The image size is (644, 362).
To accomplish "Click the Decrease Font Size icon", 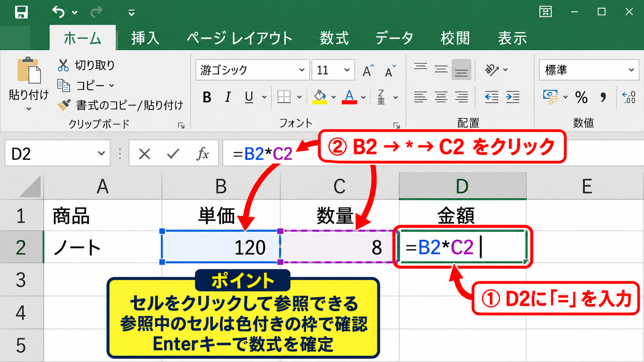I will tap(390, 70).
